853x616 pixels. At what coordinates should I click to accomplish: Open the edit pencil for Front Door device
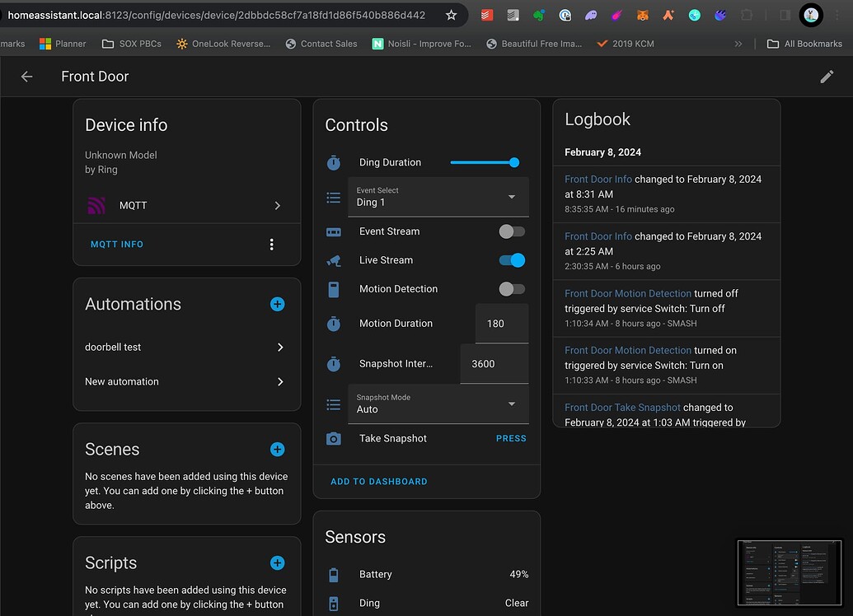(x=827, y=76)
